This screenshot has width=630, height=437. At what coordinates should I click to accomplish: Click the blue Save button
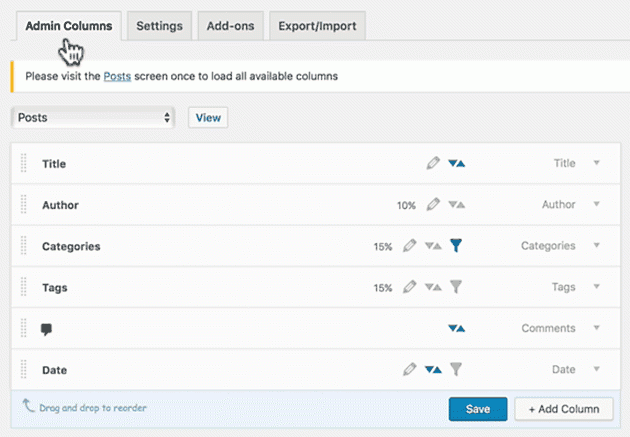click(478, 409)
